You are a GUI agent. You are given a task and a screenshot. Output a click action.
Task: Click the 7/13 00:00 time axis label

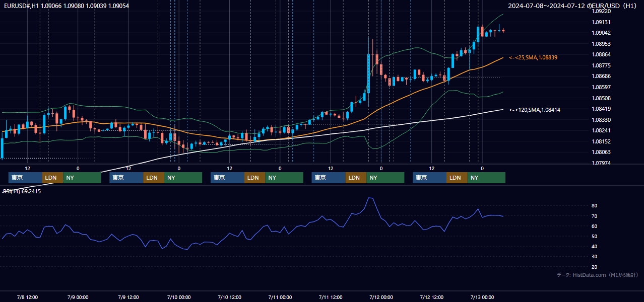tap(482, 297)
